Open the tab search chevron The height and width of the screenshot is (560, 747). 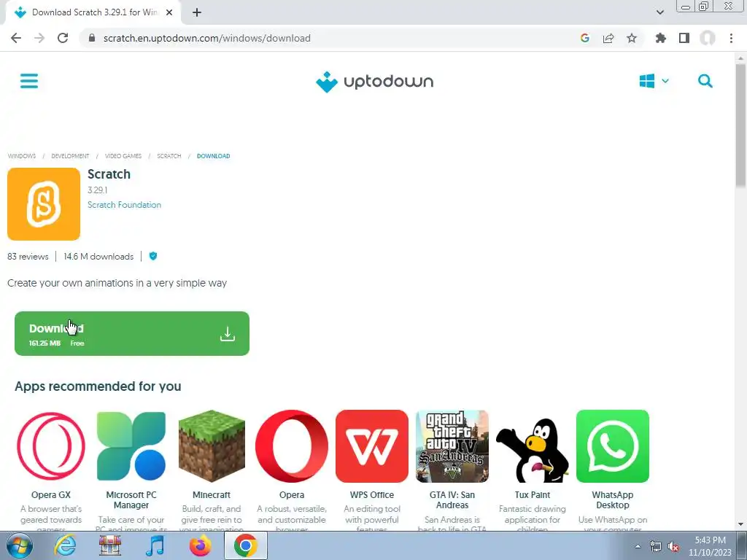[659, 13]
